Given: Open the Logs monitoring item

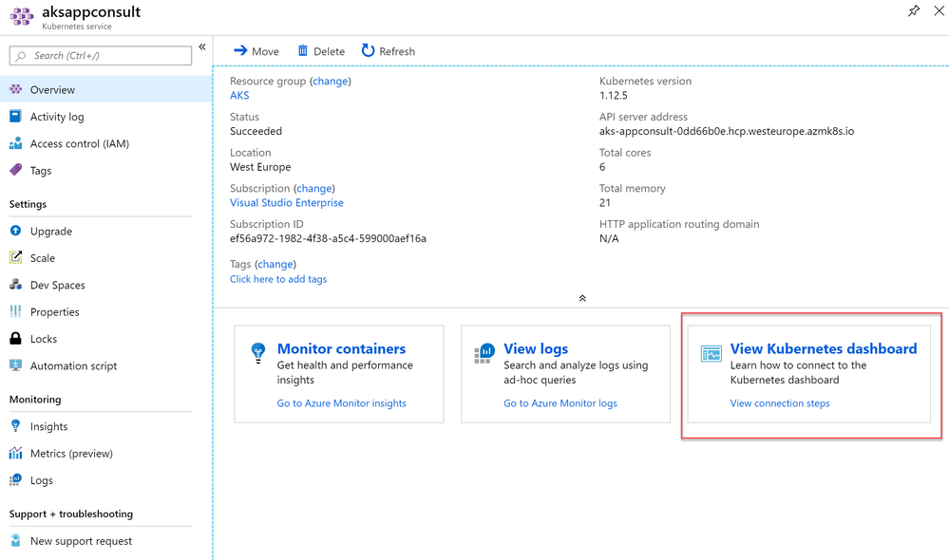Looking at the screenshot, I should [105, 480].
